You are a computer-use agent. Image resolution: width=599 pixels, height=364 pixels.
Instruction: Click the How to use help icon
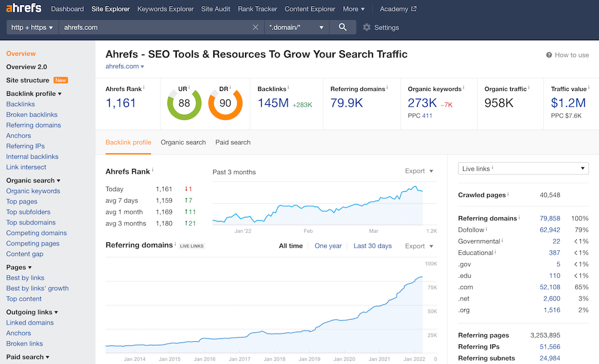pos(549,55)
